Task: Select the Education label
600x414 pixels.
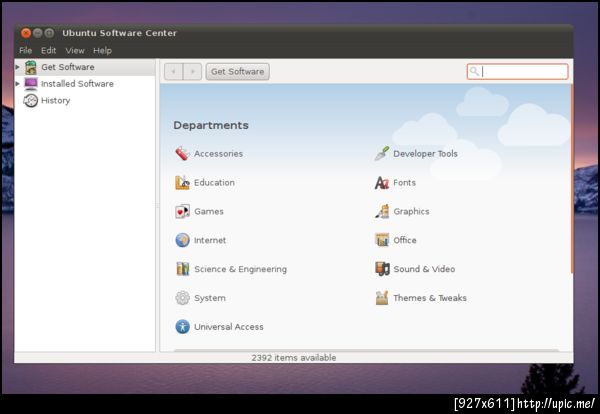Action: [x=214, y=183]
